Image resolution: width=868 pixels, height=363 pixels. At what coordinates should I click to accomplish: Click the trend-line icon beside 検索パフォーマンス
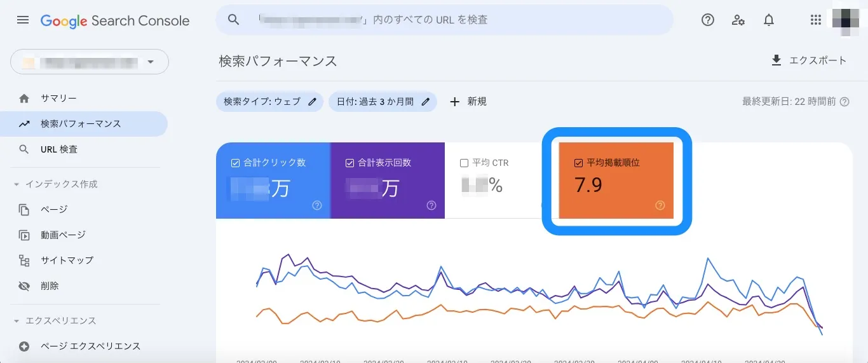pyautogui.click(x=24, y=124)
